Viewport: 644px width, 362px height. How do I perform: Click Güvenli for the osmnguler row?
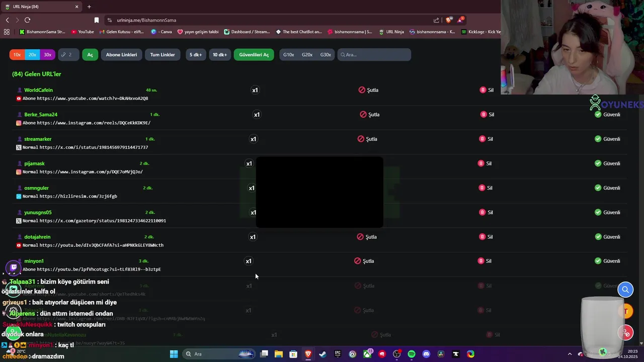coord(607,188)
